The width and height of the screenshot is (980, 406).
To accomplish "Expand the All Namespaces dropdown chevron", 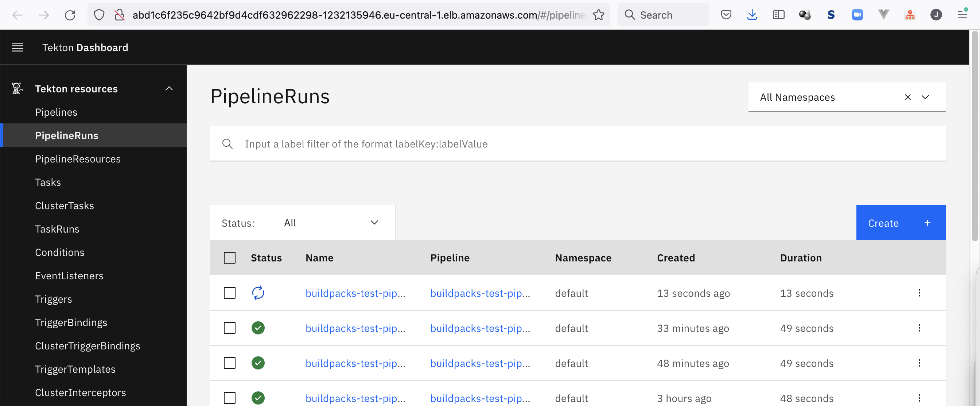I will [x=925, y=97].
